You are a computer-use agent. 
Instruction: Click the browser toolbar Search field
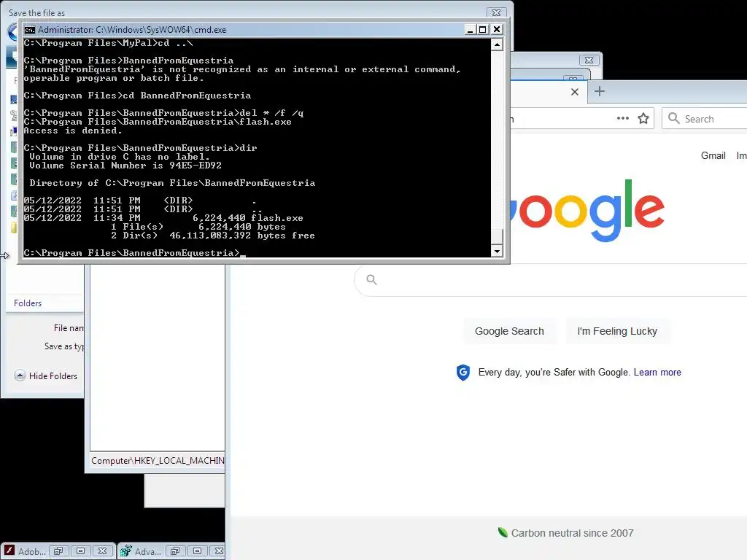704,119
